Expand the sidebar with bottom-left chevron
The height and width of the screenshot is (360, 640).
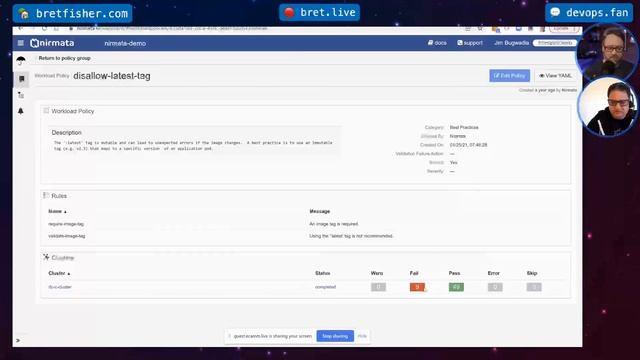[x=18, y=340]
